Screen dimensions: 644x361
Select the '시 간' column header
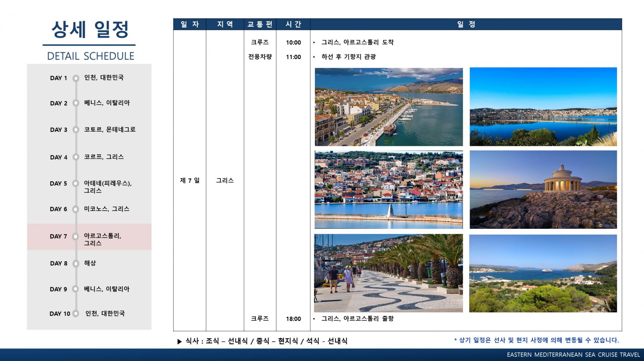pyautogui.click(x=293, y=24)
